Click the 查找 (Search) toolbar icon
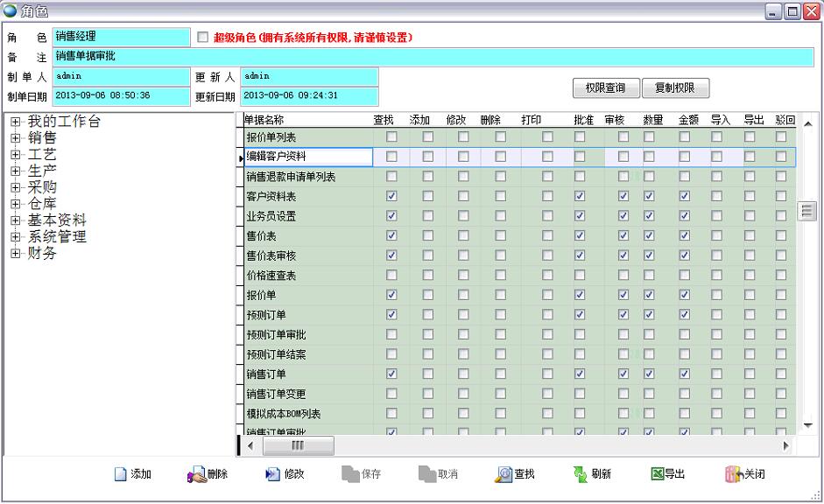The width and height of the screenshot is (824, 504). click(504, 474)
